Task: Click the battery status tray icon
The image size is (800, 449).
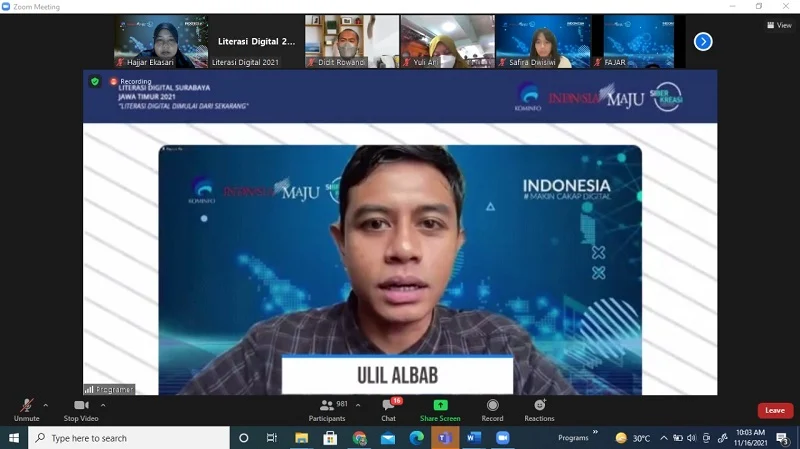Action: (678, 438)
